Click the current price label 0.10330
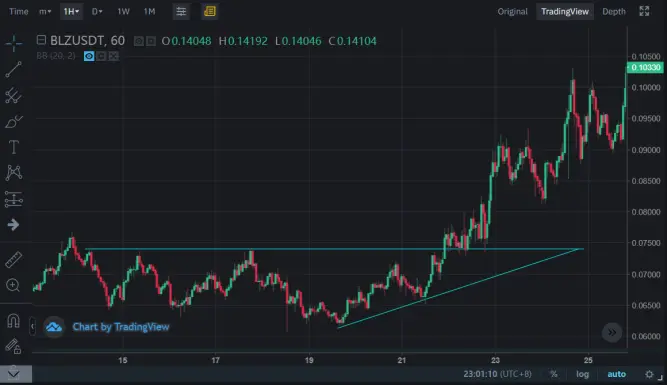Image resolution: width=667 pixels, height=385 pixels. [x=645, y=67]
